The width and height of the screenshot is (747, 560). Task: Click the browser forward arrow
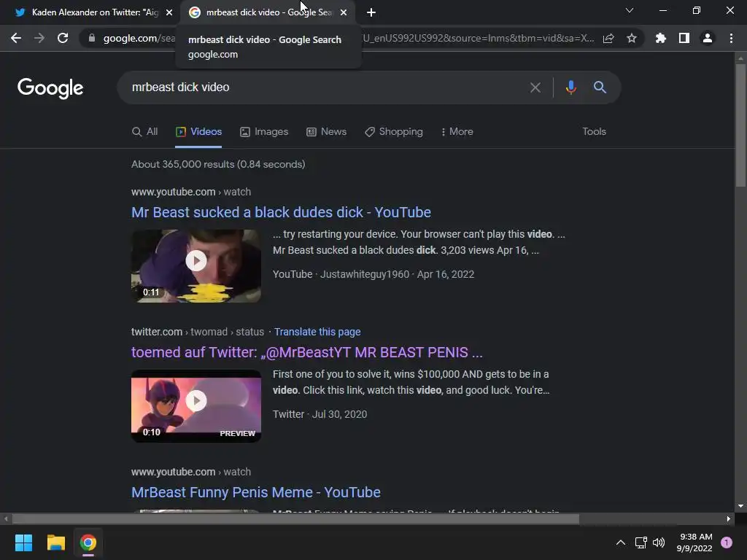pos(39,38)
